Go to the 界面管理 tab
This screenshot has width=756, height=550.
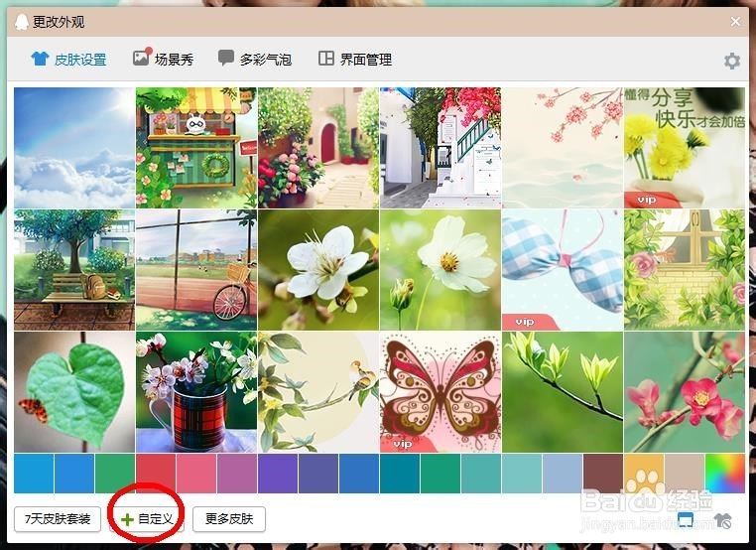[x=355, y=59]
